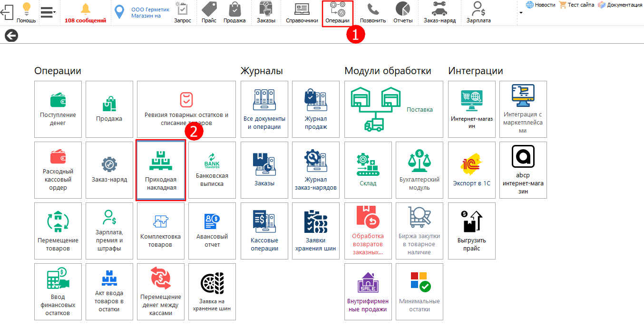Open Перемещение товаров operation

click(x=58, y=231)
